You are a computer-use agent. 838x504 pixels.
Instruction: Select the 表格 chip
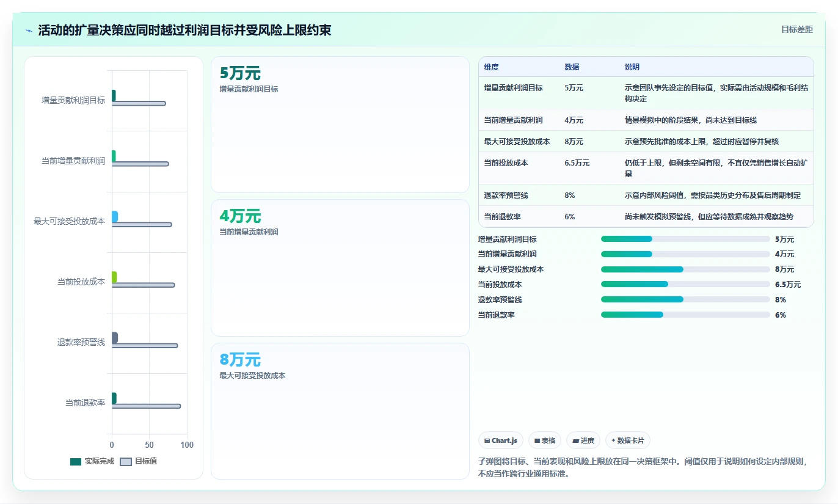tap(545, 440)
